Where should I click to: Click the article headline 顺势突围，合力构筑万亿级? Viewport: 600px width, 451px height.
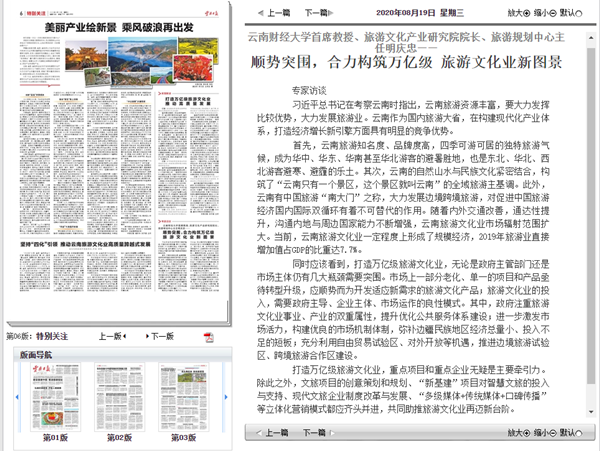[x=406, y=62]
